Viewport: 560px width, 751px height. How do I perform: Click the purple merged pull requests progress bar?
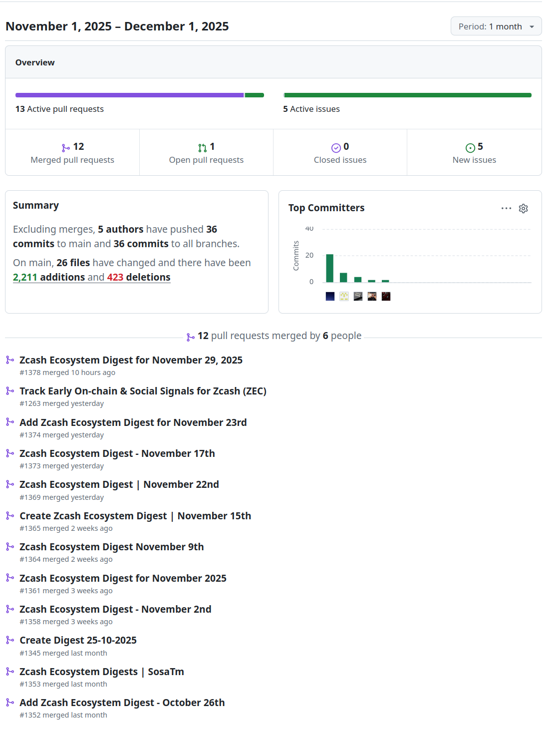(x=129, y=95)
